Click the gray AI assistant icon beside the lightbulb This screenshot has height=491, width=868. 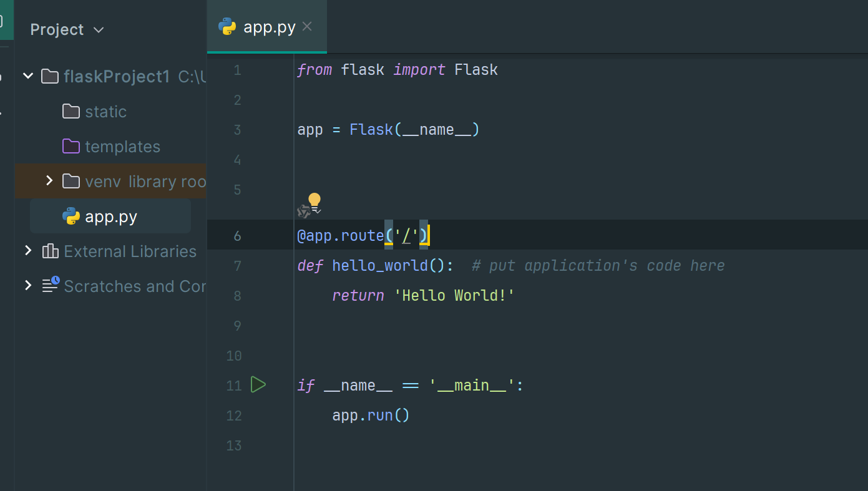point(304,211)
